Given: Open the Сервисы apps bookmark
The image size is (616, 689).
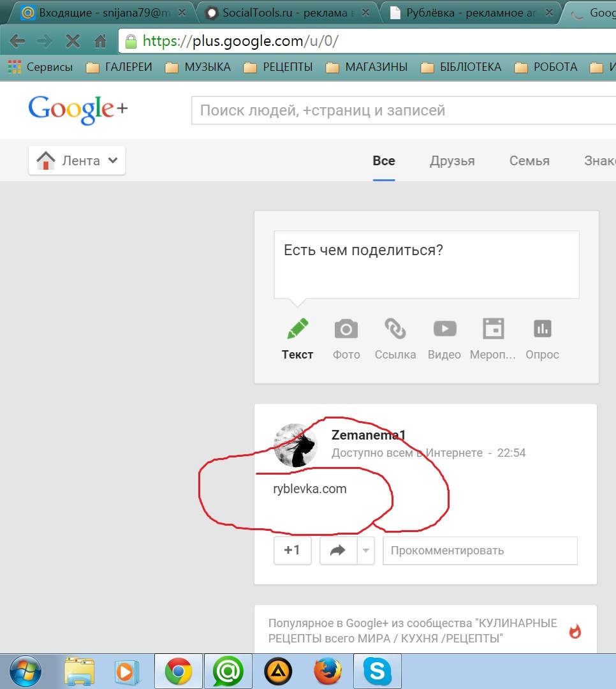Looking at the screenshot, I should (x=40, y=67).
